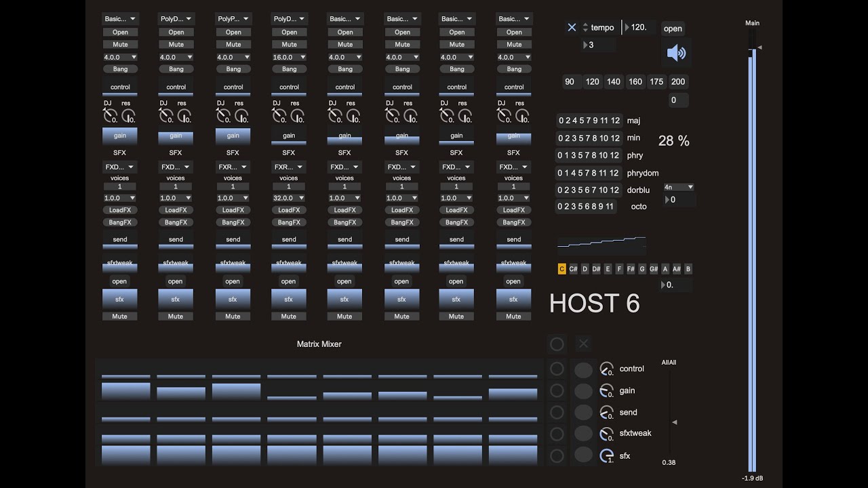Click the small circle button in the send row

[x=557, y=412]
